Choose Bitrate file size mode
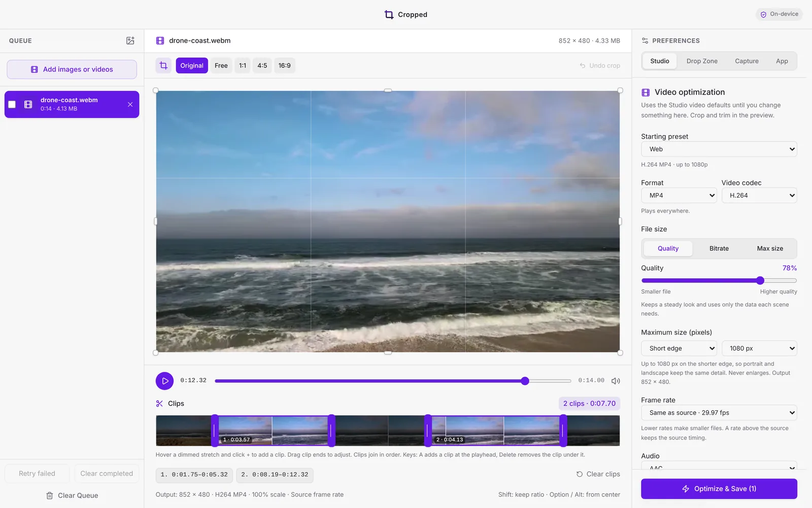The image size is (812, 508). 719,248
